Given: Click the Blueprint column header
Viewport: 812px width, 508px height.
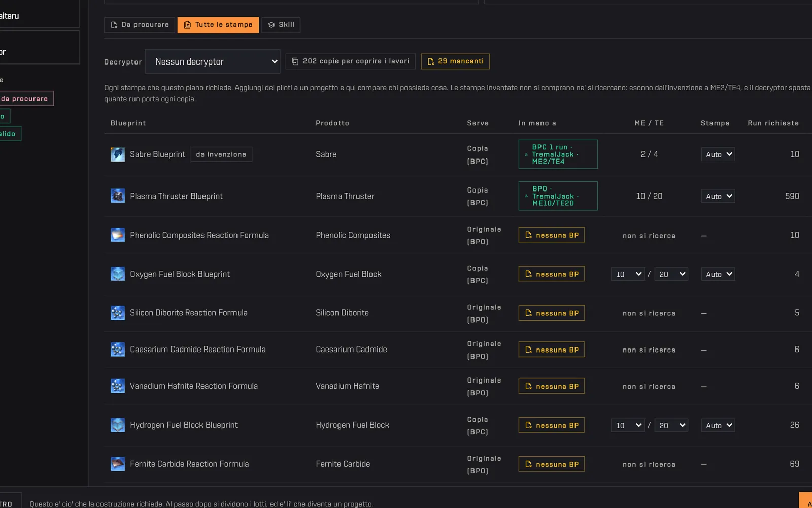Looking at the screenshot, I should tap(128, 123).
